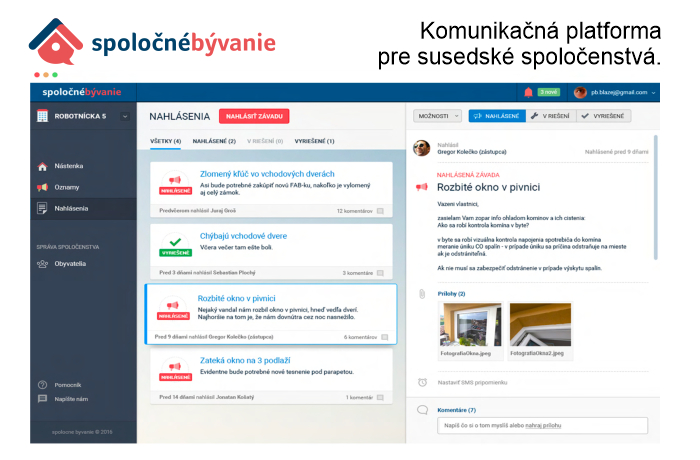Click the spoločnébývanie logo in the app header
Image resolution: width=700 pixels, height=460 pixels.
(82, 92)
